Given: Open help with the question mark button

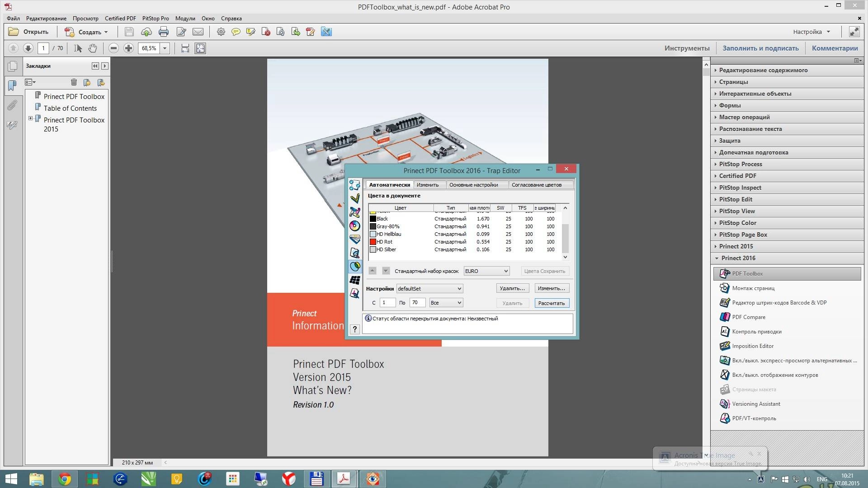Looking at the screenshot, I should point(355,329).
